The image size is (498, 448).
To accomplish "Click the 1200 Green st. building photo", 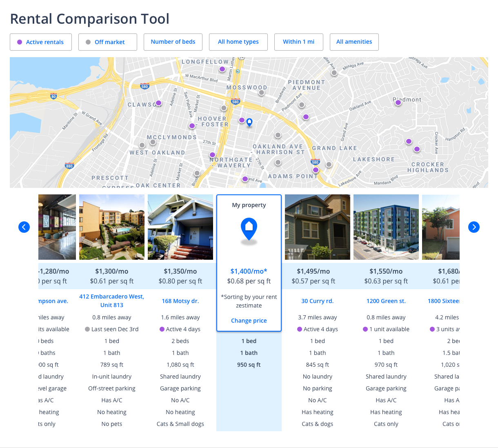I will tap(386, 227).
